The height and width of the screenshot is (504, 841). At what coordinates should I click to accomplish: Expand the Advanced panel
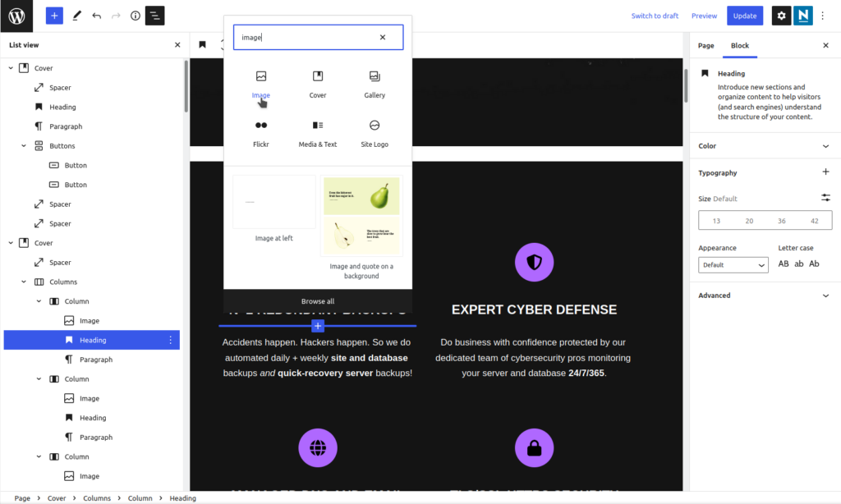[x=765, y=296]
